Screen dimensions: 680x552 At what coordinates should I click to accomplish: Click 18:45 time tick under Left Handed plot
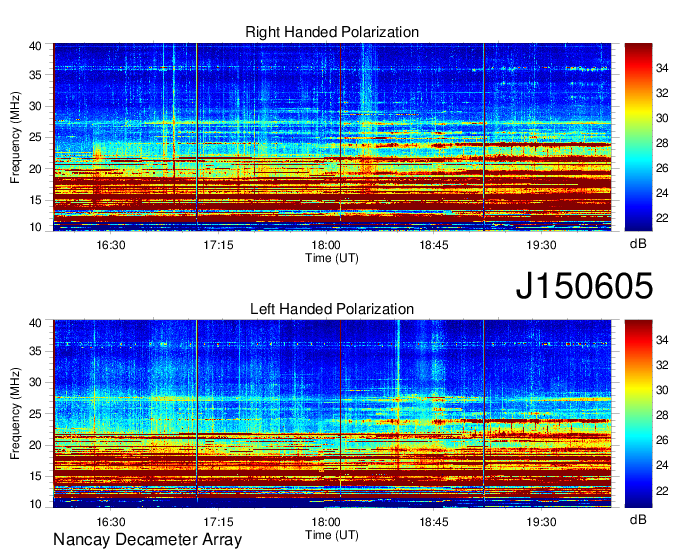point(434,522)
